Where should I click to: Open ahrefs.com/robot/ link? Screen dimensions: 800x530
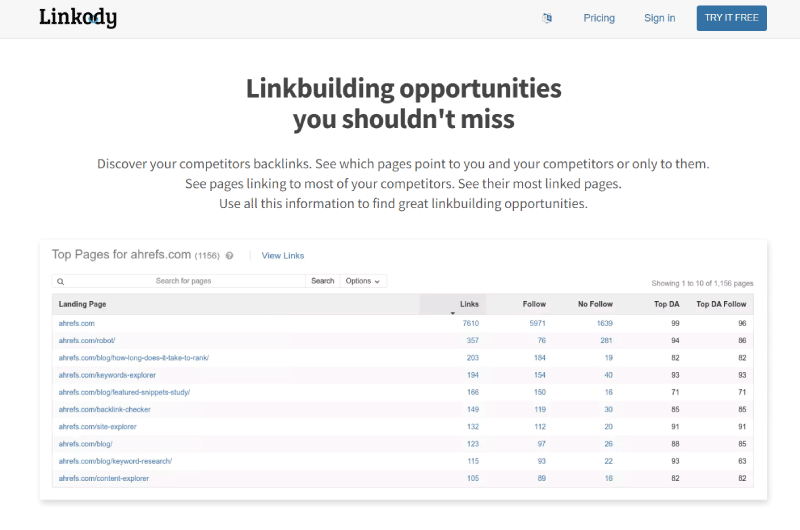[87, 340]
